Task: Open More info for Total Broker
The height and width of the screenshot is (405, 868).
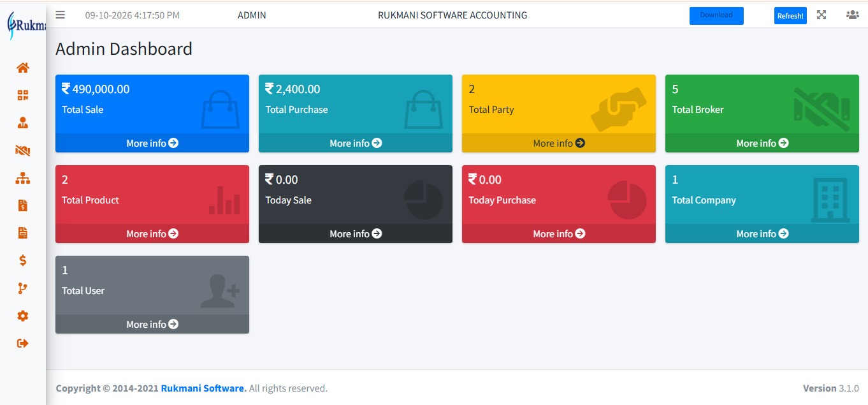Action: (x=762, y=143)
